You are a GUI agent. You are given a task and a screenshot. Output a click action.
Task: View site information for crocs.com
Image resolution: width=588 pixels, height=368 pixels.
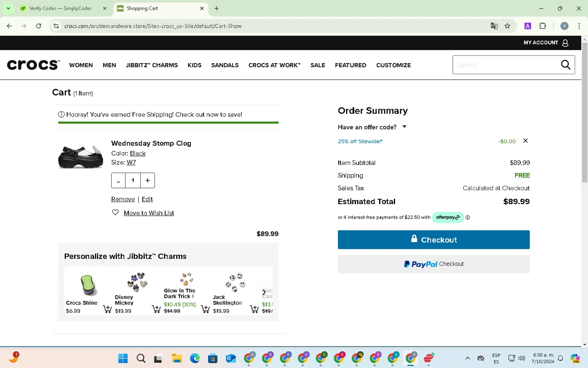(x=56, y=26)
